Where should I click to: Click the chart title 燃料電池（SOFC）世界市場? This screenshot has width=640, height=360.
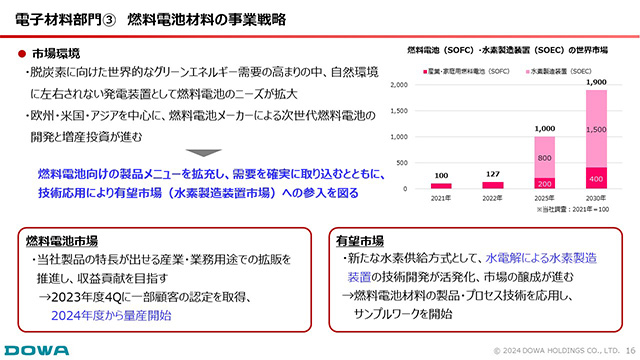(507, 50)
